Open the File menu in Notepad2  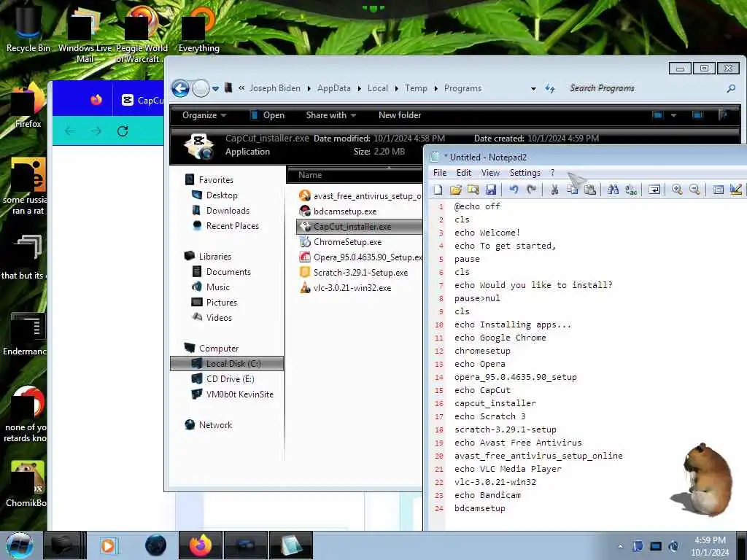(x=440, y=173)
